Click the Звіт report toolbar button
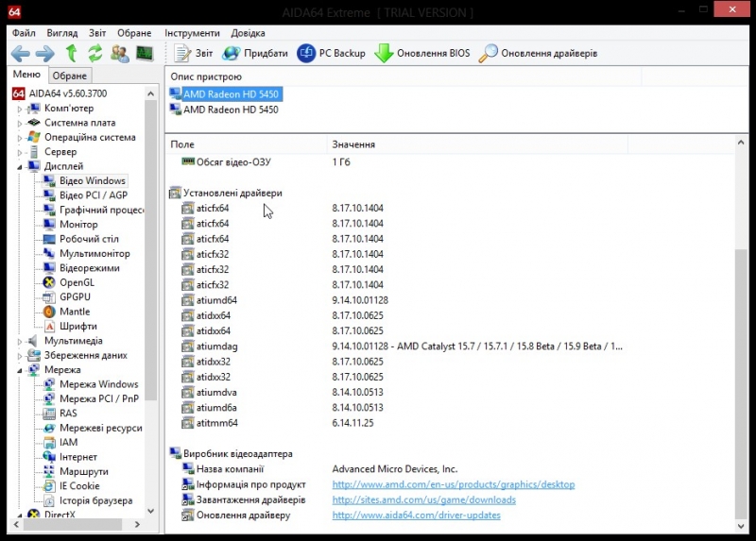Viewport: 756px width, 541px height. (194, 53)
